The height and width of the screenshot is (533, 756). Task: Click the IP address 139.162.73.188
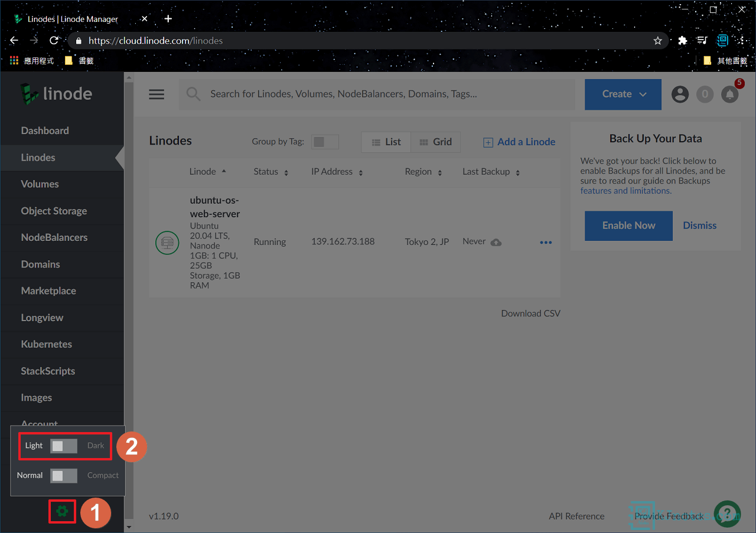pos(343,241)
